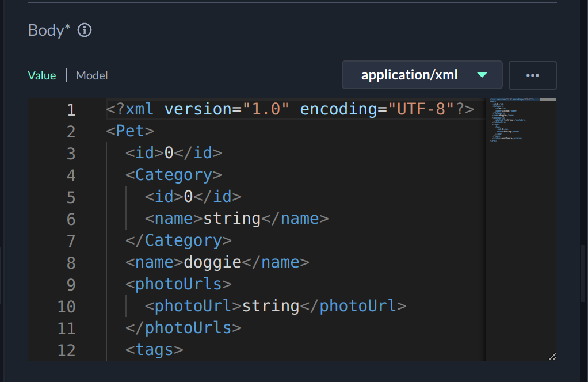The image size is (588, 382).
Task: Click the "1.0" version string
Action: (266, 109)
